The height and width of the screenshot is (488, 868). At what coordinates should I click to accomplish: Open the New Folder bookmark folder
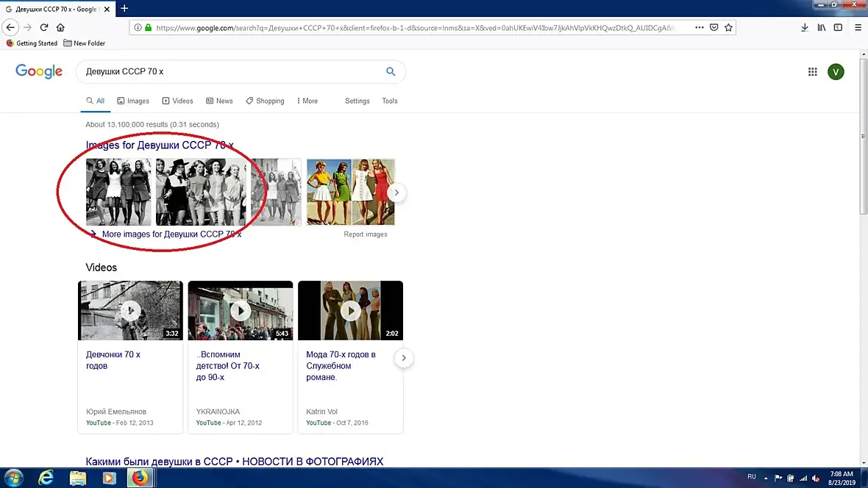pos(84,43)
